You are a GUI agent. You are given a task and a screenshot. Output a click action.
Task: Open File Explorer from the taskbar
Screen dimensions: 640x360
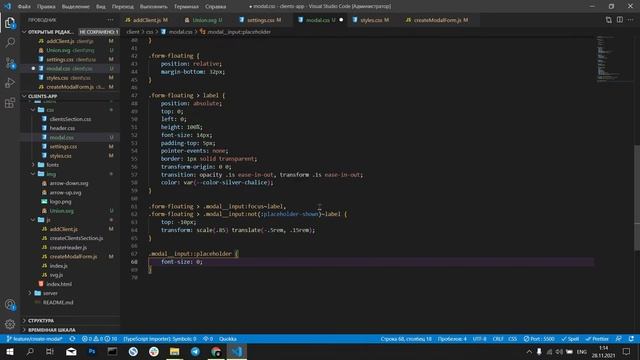pyautogui.click(x=174, y=351)
